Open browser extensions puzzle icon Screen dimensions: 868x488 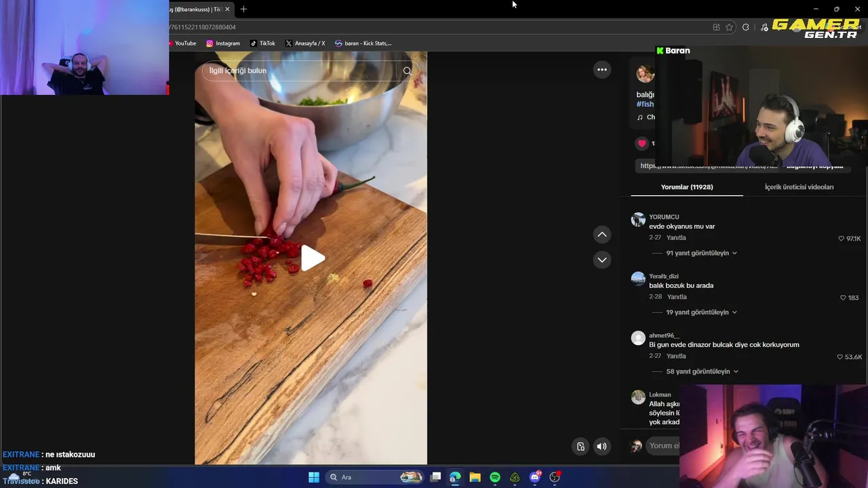click(x=746, y=27)
